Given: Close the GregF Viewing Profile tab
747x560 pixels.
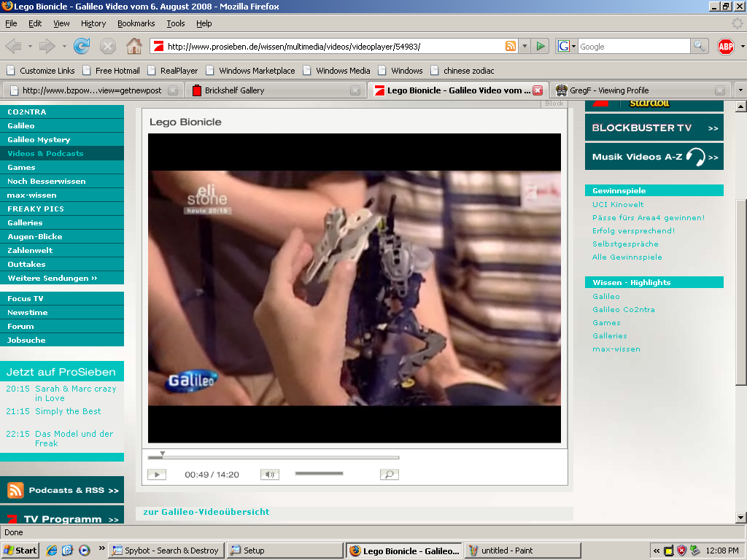Looking at the screenshot, I should point(720,90).
